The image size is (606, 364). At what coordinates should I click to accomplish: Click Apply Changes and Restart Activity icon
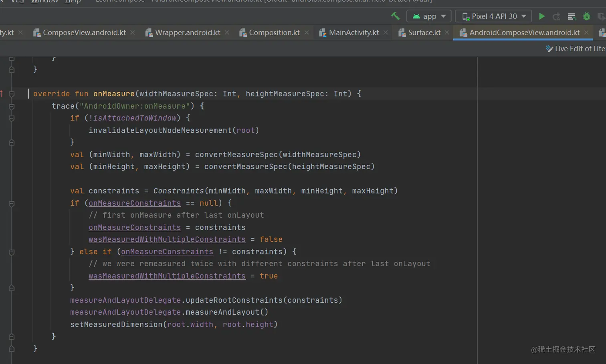pyautogui.click(x=556, y=16)
